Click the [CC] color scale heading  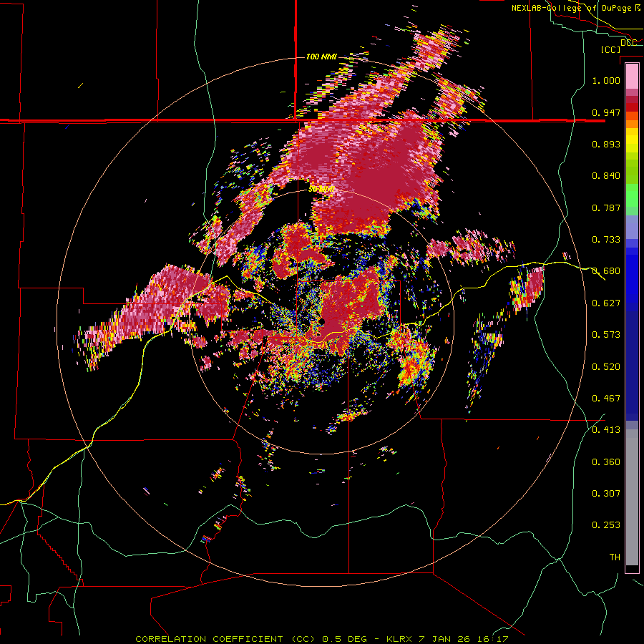click(x=611, y=49)
